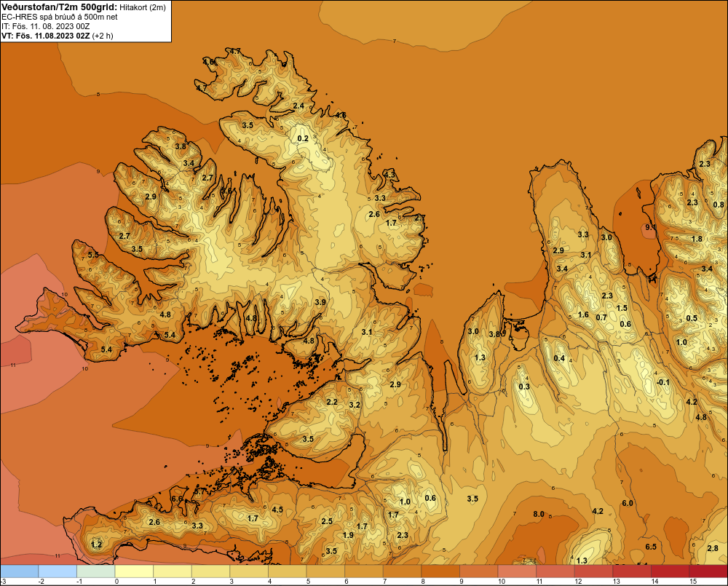Image resolution: width=728 pixels, height=586 pixels.
Task: Click the '0.4' temperature value
Action: point(559,358)
